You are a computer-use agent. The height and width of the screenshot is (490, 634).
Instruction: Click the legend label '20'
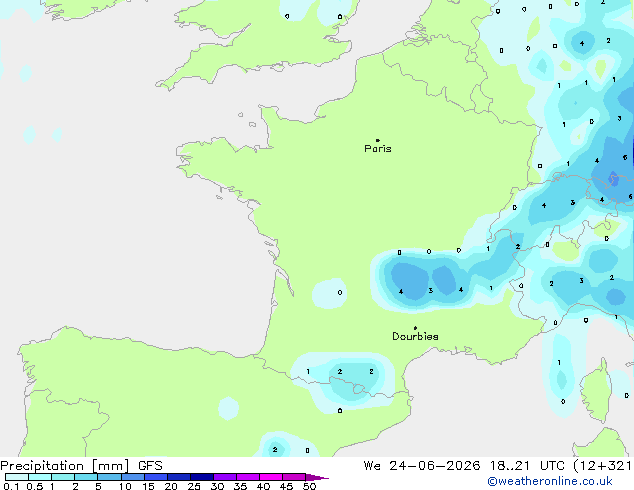[171, 486]
